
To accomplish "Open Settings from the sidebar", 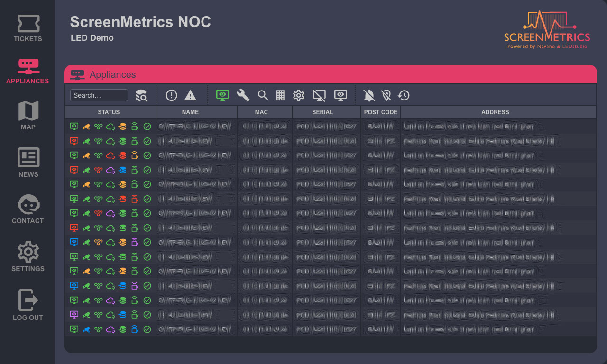I will pos(28,257).
